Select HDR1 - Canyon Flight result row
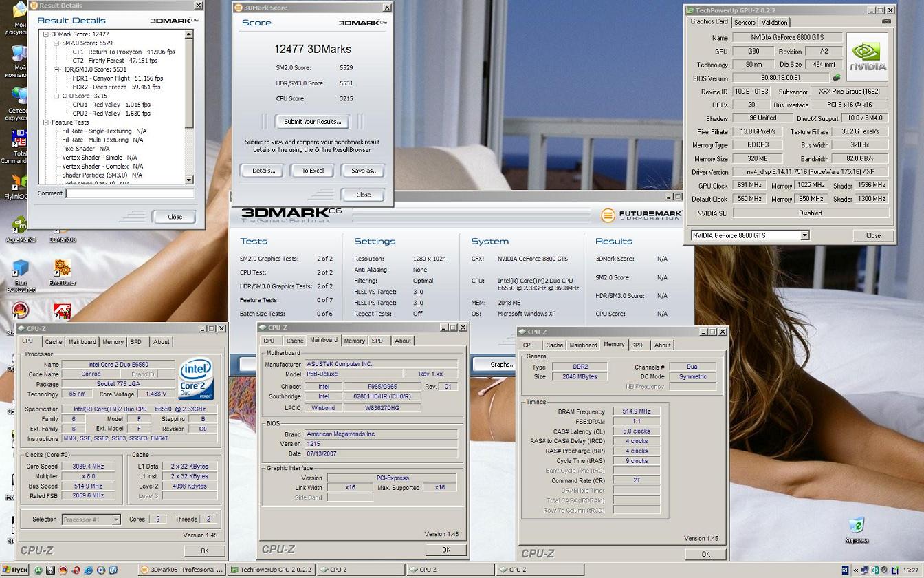 118,78
